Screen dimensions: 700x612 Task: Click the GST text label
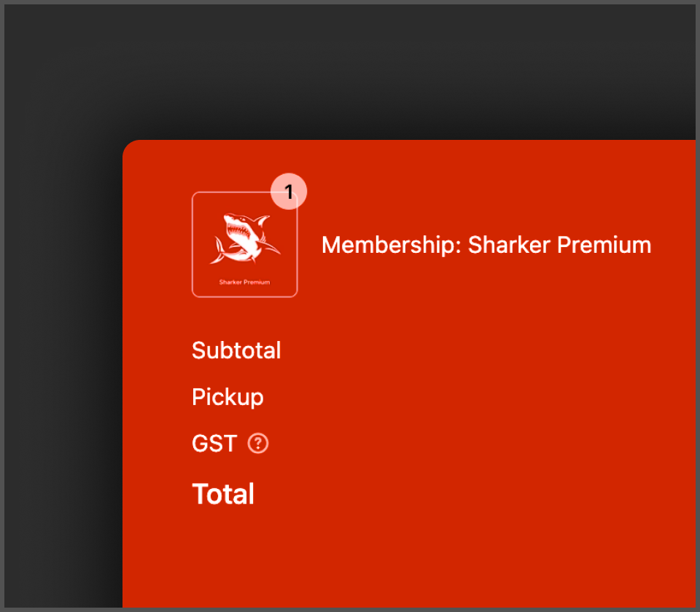(213, 443)
